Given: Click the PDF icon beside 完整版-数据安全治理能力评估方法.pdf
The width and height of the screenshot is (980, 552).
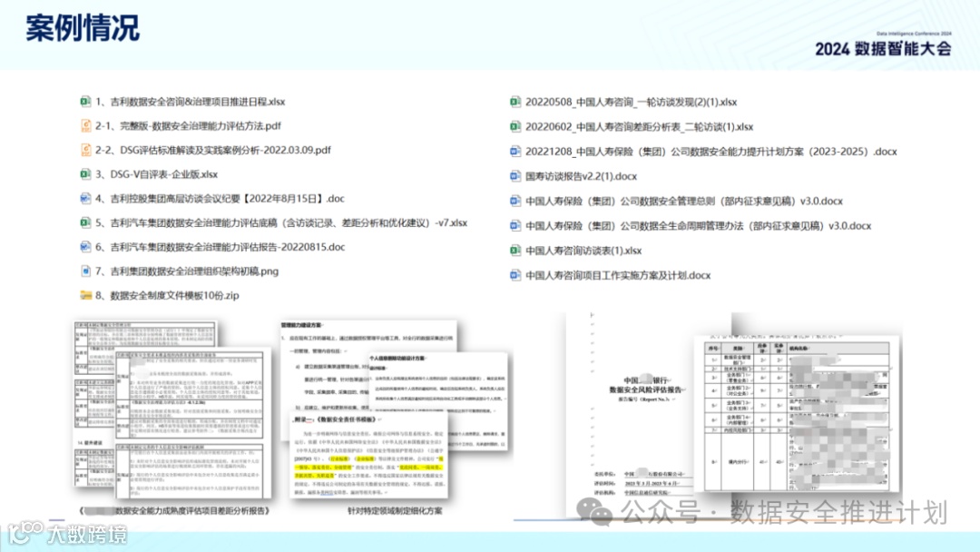Looking at the screenshot, I should pyautogui.click(x=85, y=125).
